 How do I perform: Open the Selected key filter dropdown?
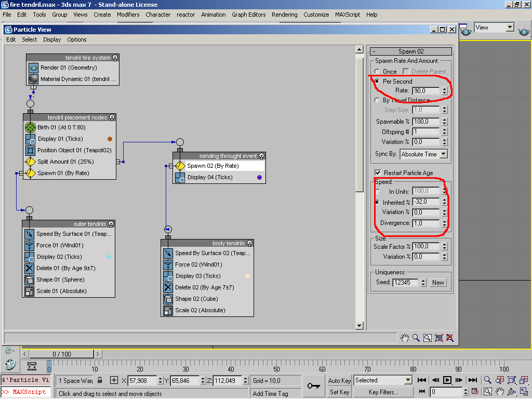coord(408,380)
